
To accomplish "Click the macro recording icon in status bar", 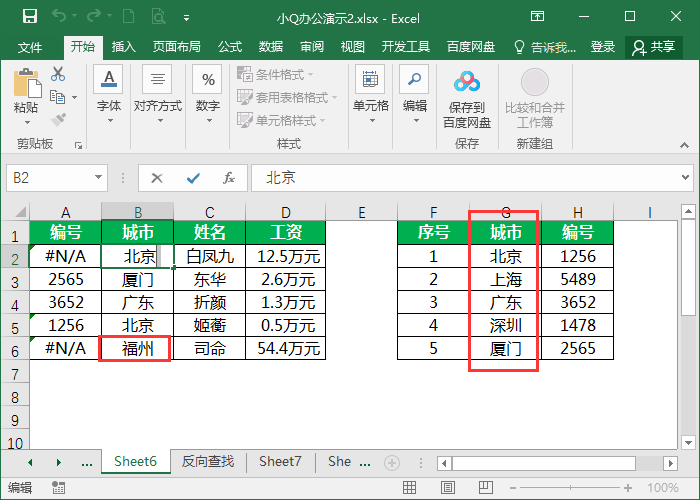I will pyautogui.click(x=58, y=488).
